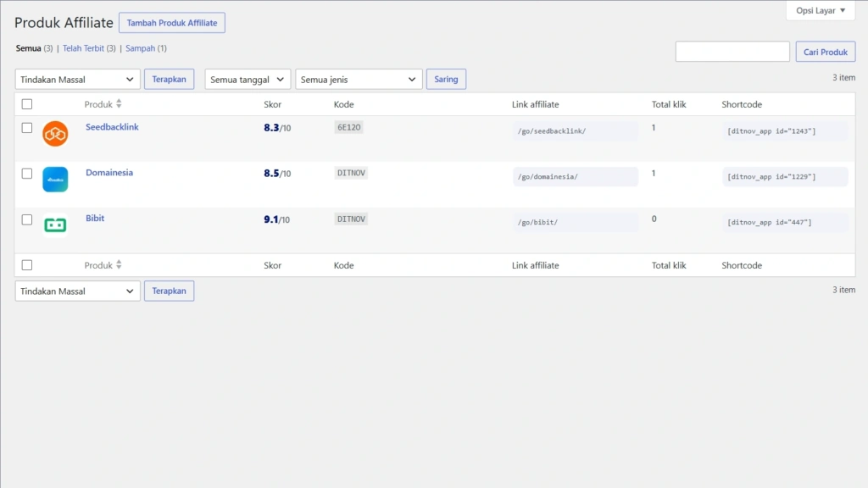Click the shortcode field with id 1243
The width and height of the screenshot is (868, 488).
tap(785, 131)
